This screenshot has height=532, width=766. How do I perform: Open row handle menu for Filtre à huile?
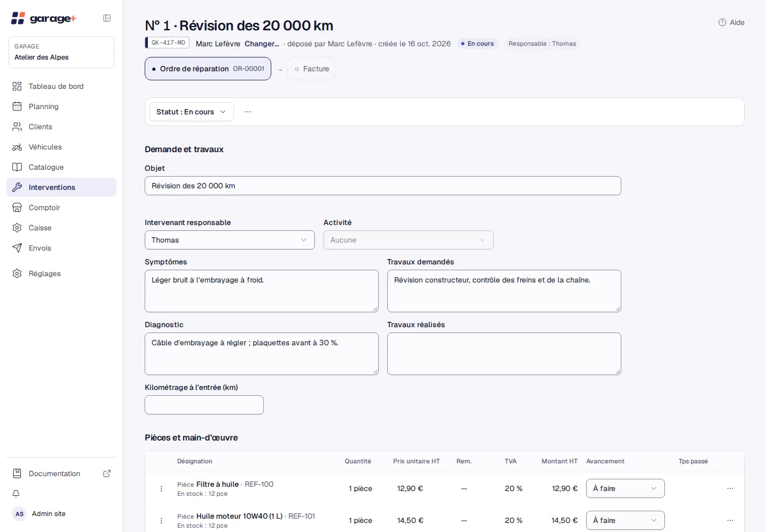[161, 488]
